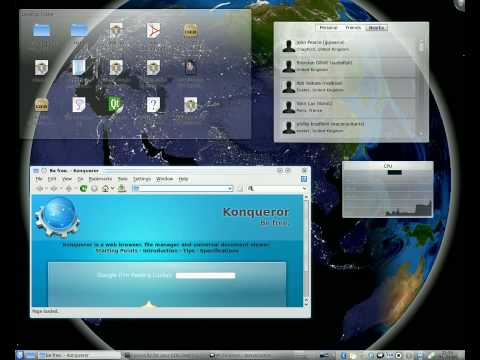480x360 pixels.
Task: Open the purple script file icon
Action: [x=79, y=105]
